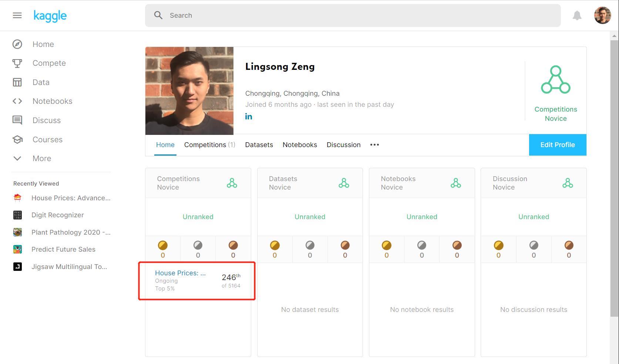Click the bronze medal in Discussion card
The image size is (619, 364).
[569, 245]
